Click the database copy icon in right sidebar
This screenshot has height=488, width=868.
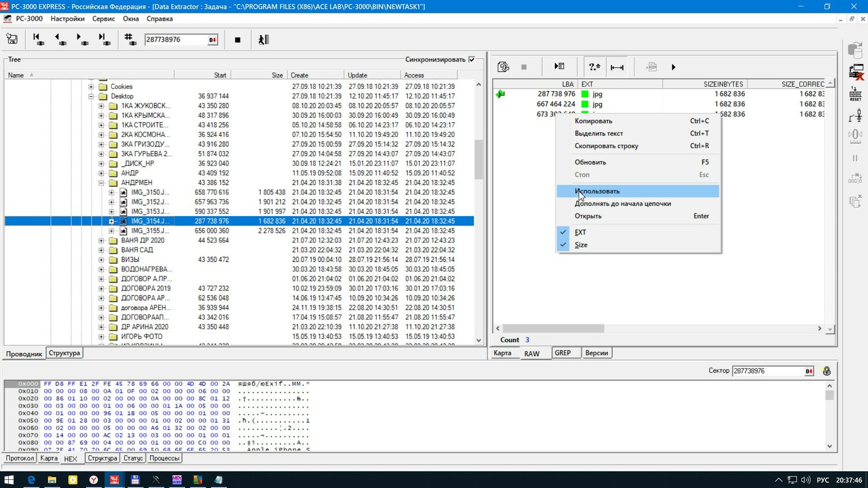(855, 51)
